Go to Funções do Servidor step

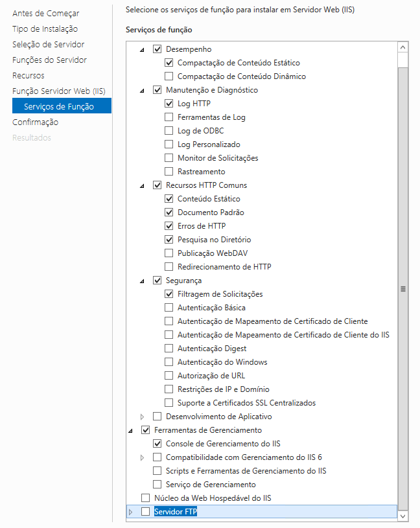click(x=49, y=60)
